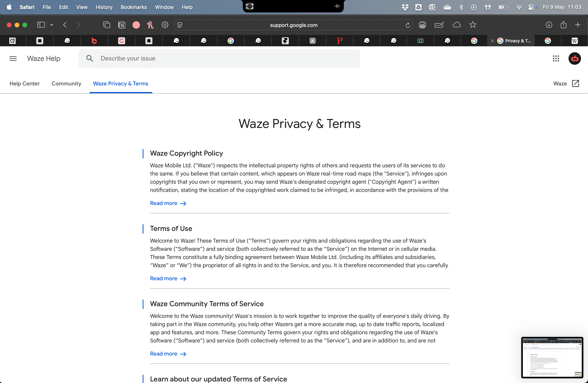The image size is (588, 383).
Task: Switch to the Community tab
Action: coord(66,84)
